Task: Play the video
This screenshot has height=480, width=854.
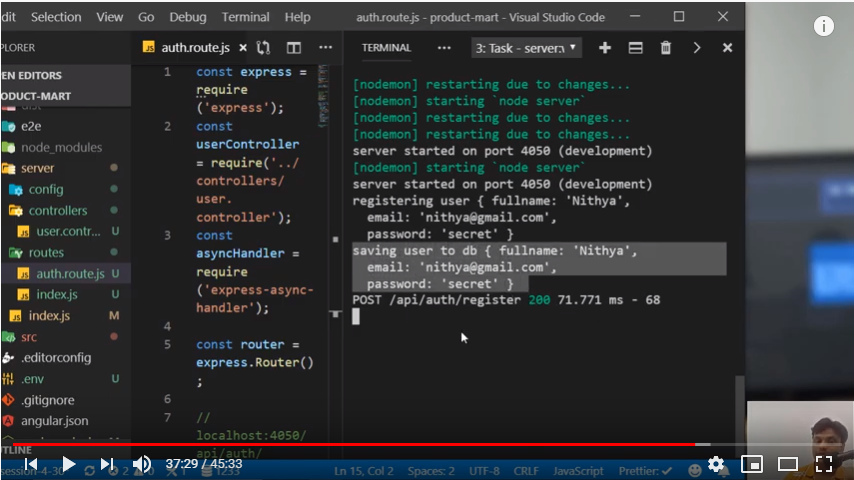Action: (x=69, y=464)
